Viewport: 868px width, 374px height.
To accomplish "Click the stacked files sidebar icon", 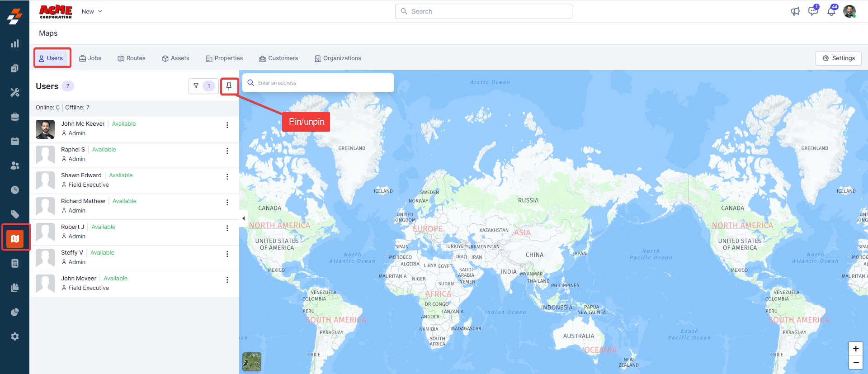I will point(15,288).
